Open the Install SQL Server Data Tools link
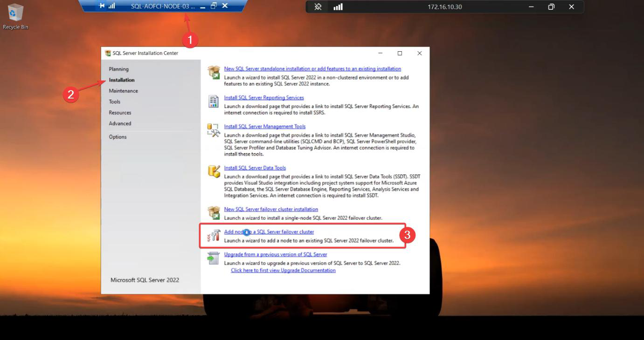Image resolution: width=644 pixels, height=340 pixels. 255,168
